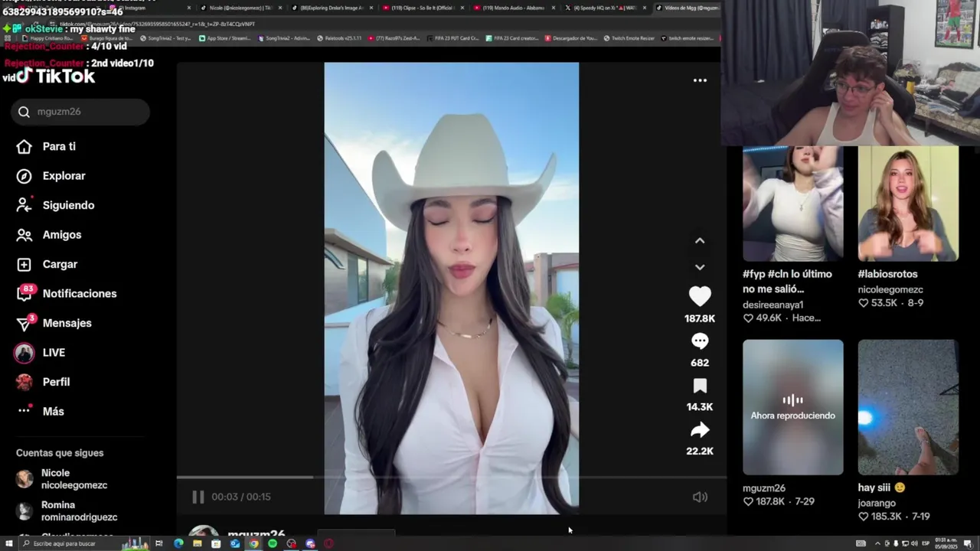Toggle the video volume speaker
The width and height of the screenshot is (980, 551).
pos(700,497)
